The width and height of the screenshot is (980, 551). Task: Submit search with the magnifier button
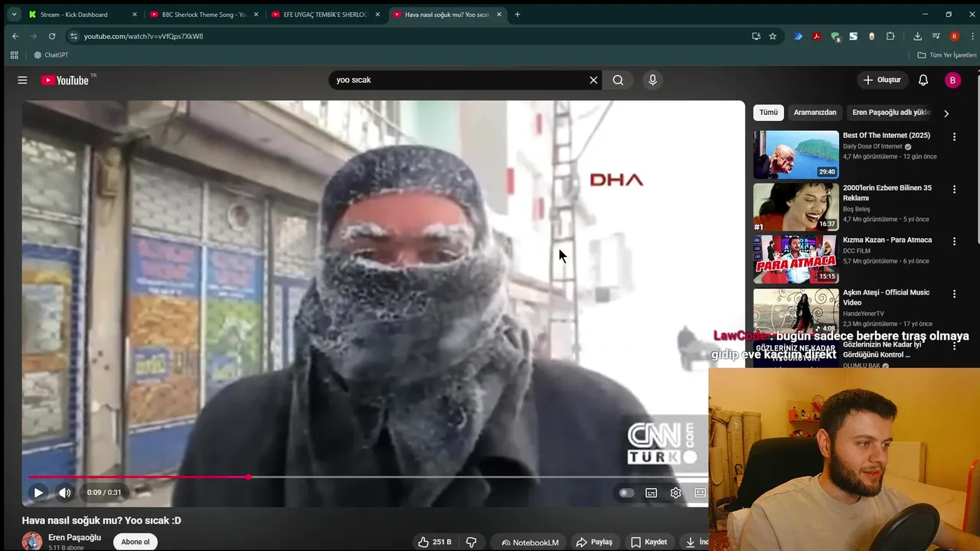coord(618,80)
